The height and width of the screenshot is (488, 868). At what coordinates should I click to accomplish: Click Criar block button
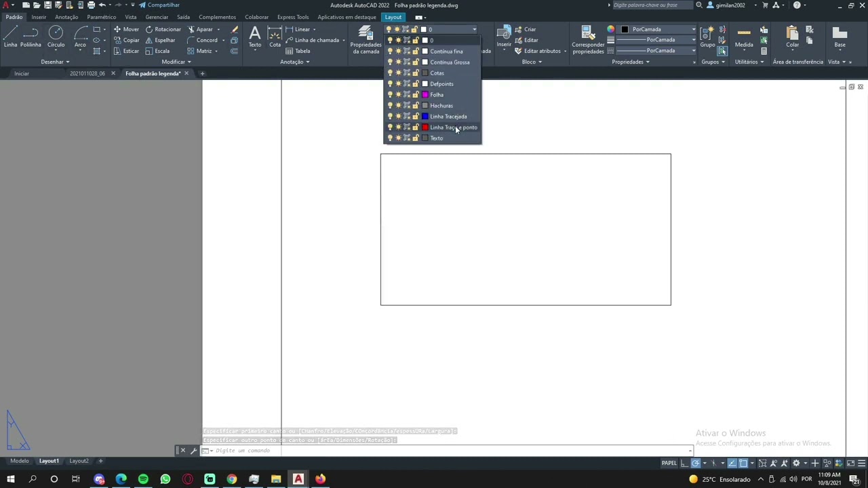pos(526,29)
